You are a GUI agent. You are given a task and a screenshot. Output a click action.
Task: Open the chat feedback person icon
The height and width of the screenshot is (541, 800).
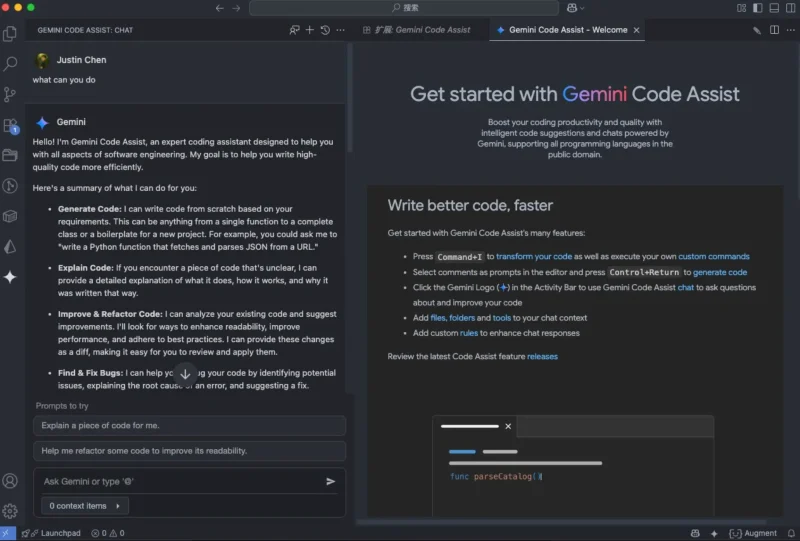coord(294,30)
